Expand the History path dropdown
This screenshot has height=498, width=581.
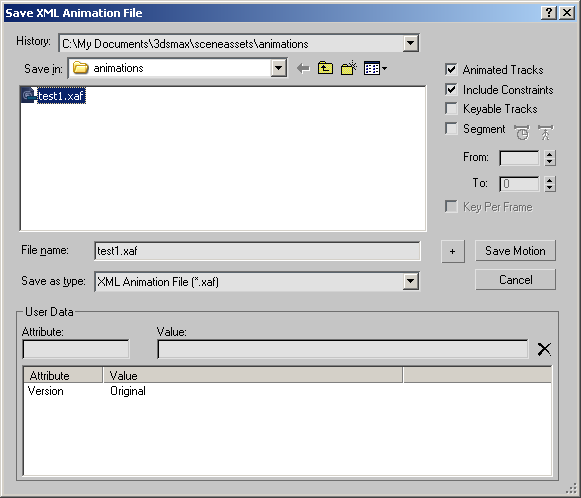411,43
